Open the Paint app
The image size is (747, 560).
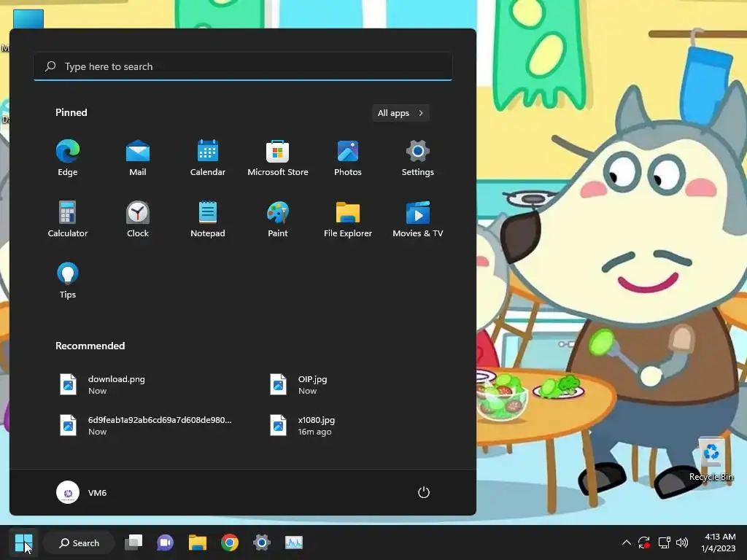click(x=278, y=219)
